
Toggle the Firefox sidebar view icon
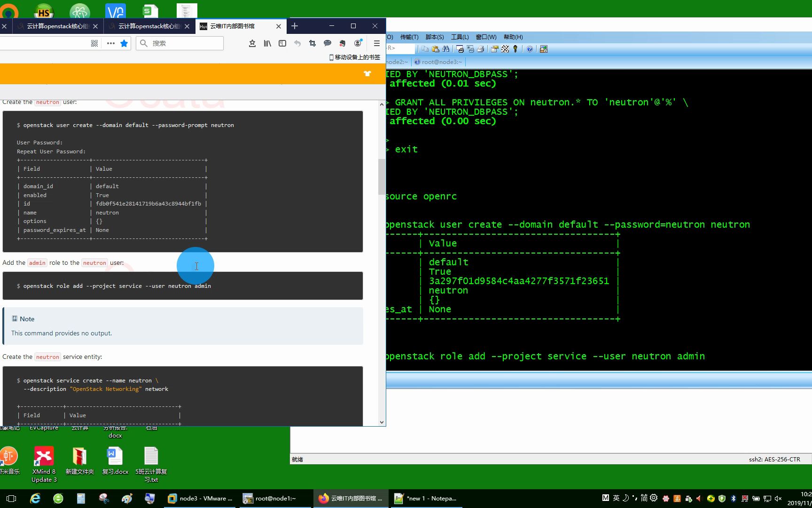pyautogui.click(x=282, y=43)
